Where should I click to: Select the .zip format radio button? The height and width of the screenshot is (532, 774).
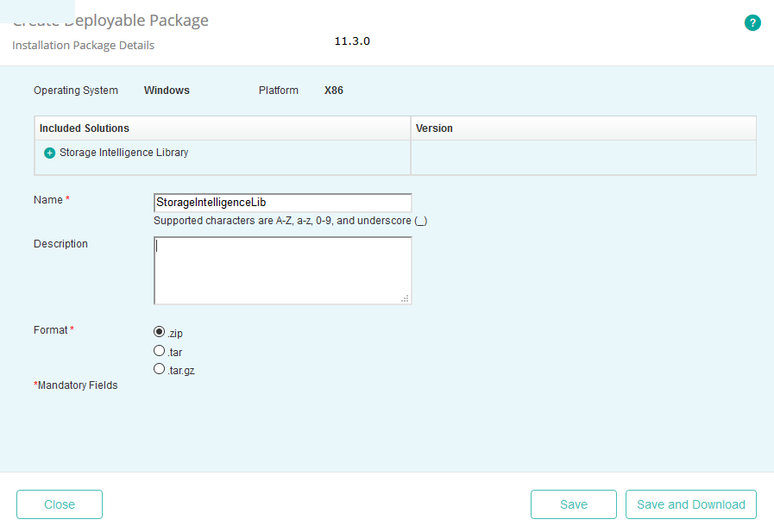[x=159, y=332]
